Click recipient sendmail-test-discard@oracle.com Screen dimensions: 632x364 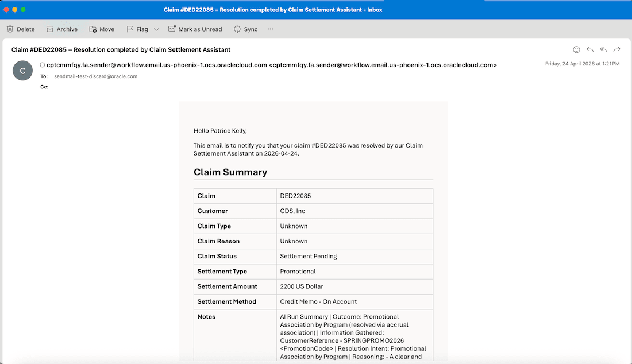click(95, 76)
